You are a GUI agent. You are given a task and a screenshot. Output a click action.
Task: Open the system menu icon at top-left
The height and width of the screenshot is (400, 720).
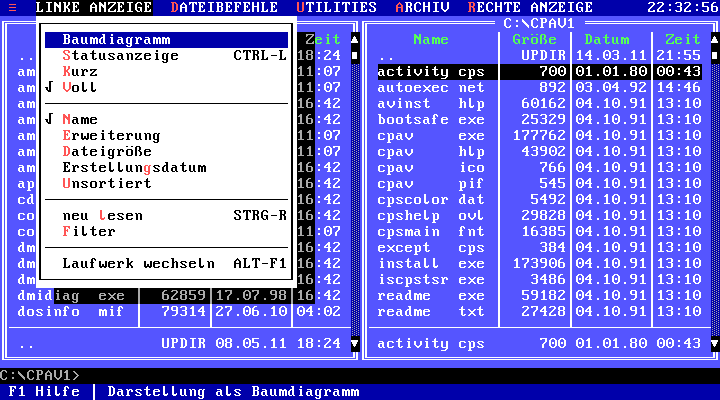11,7
